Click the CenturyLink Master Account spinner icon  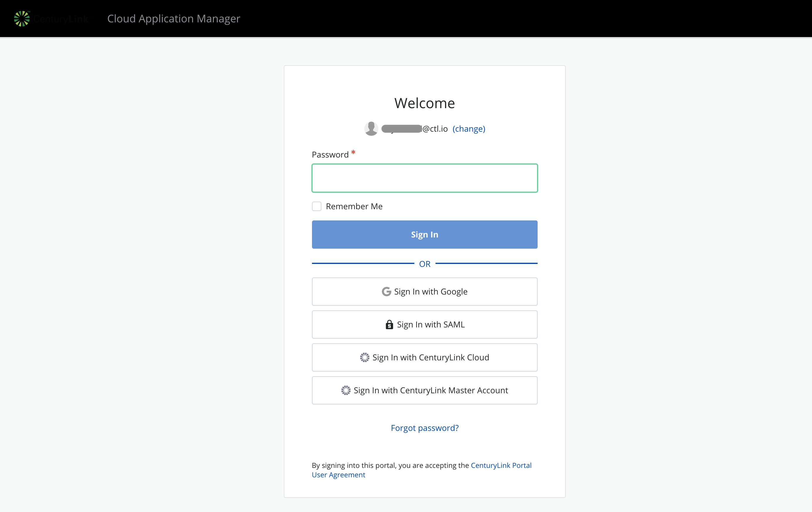pos(345,390)
